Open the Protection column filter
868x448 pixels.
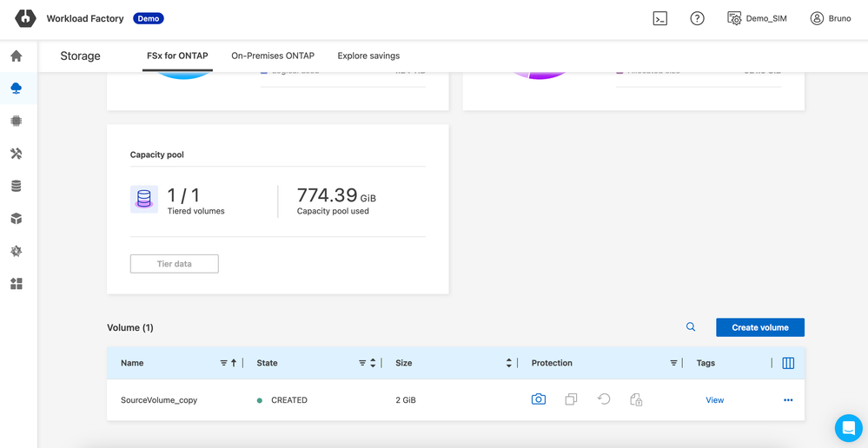point(673,363)
